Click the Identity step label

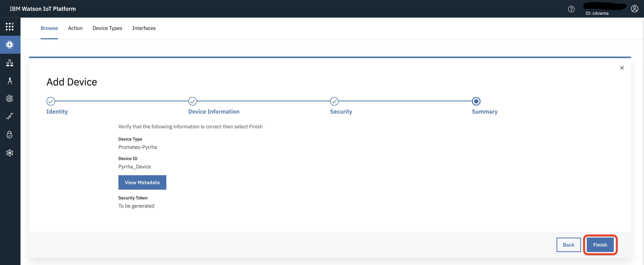(x=57, y=112)
